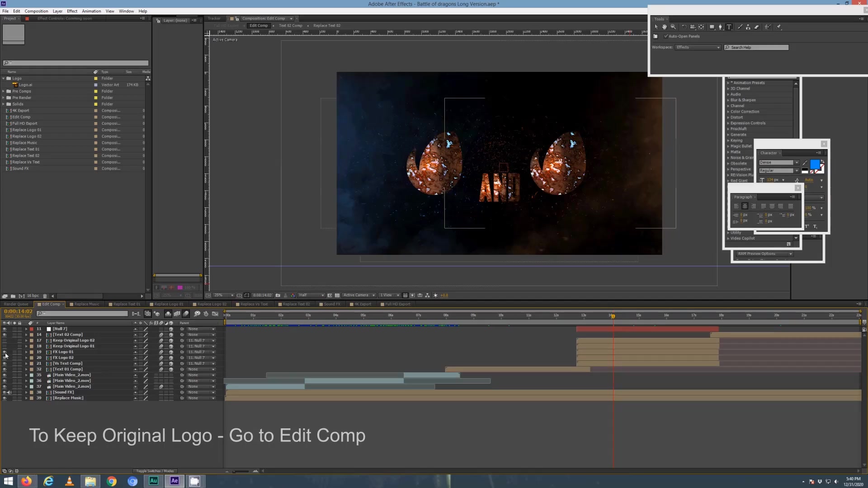
Task: Select the Roto Brush tool
Action: pos(768,27)
